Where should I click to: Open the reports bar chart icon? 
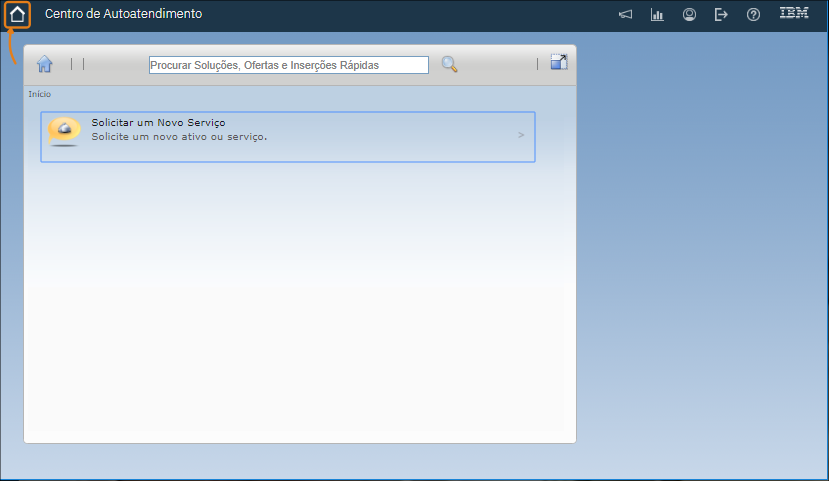657,15
